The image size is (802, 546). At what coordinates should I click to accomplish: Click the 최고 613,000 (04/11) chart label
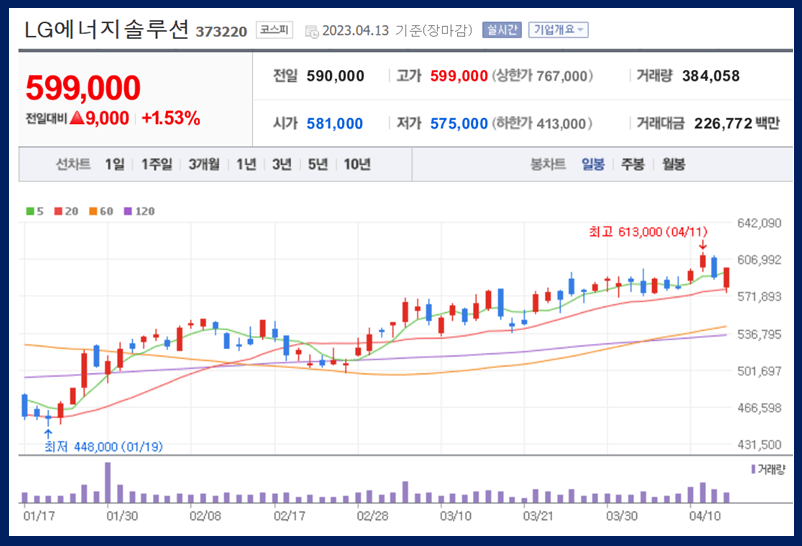(648, 232)
